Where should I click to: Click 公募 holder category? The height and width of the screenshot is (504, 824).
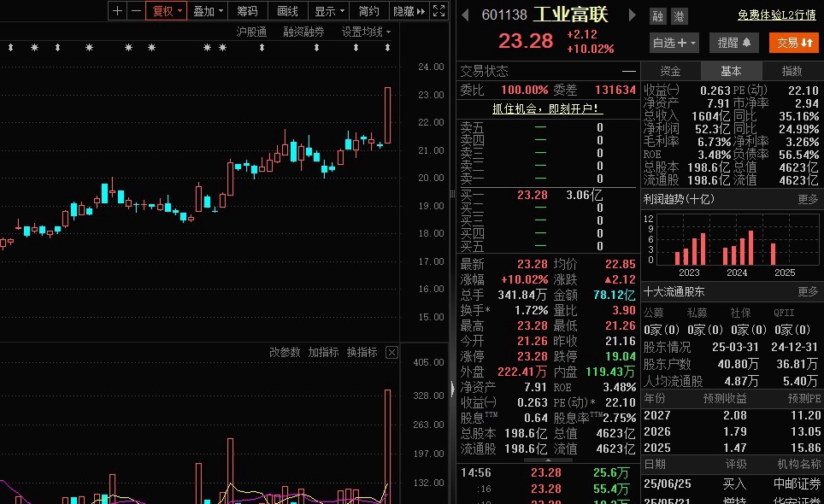click(x=654, y=314)
